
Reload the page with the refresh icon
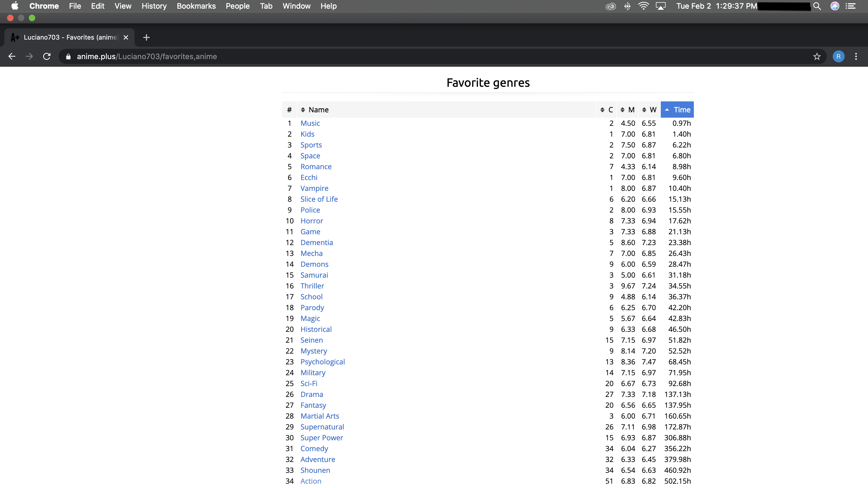47,56
